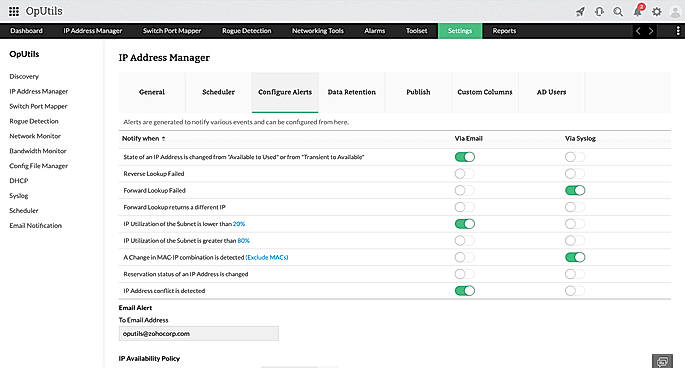Enable email alert for utilization greater than 80%
The width and height of the screenshot is (685, 368).
[464, 241]
